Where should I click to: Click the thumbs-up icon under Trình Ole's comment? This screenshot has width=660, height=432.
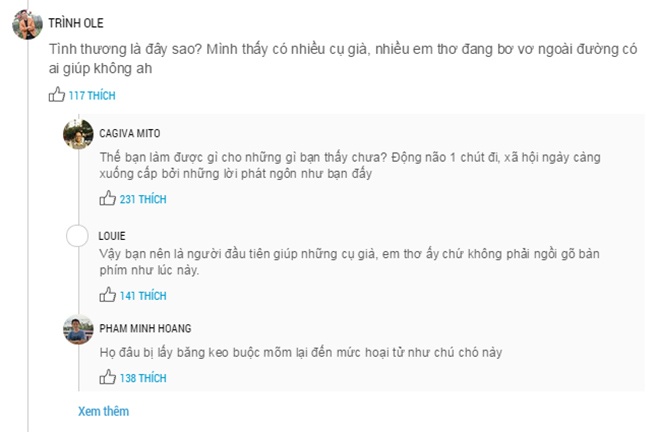(57, 95)
